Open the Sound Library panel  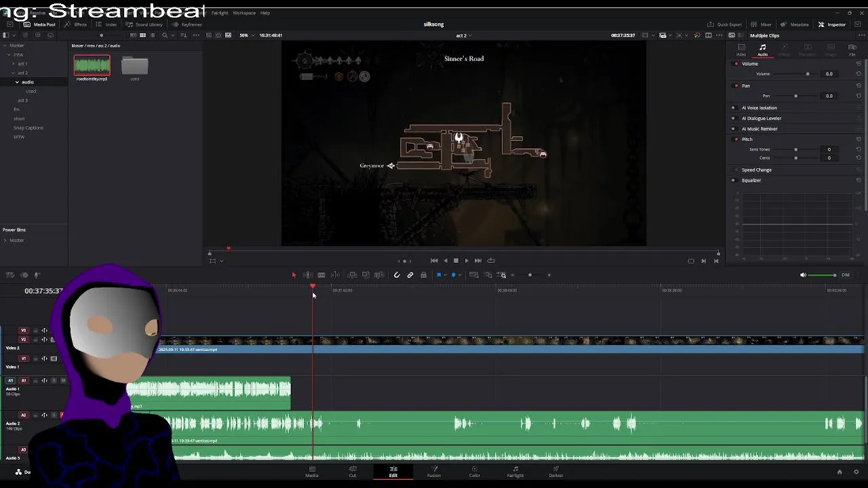pos(144,24)
